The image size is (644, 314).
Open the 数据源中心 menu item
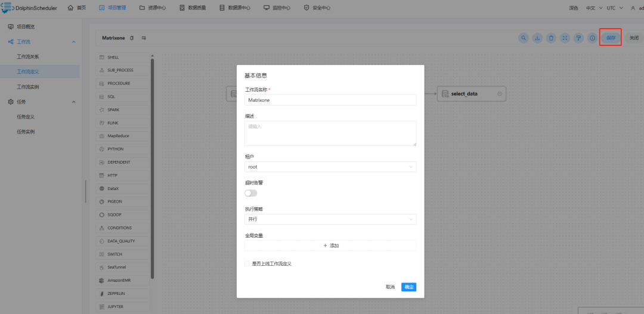234,8
